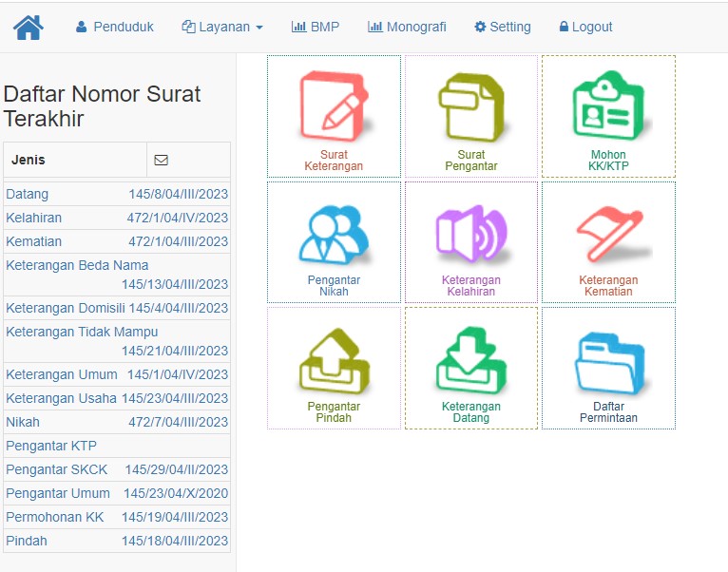
Task: Go to the BMP menu item
Action: pyautogui.click(x=315, y=28)
